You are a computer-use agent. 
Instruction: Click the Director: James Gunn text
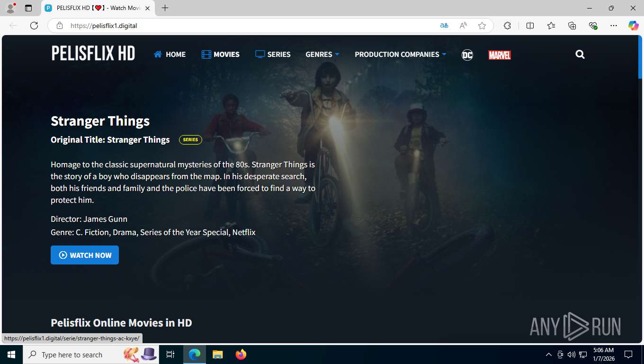[x=89, y=219]
